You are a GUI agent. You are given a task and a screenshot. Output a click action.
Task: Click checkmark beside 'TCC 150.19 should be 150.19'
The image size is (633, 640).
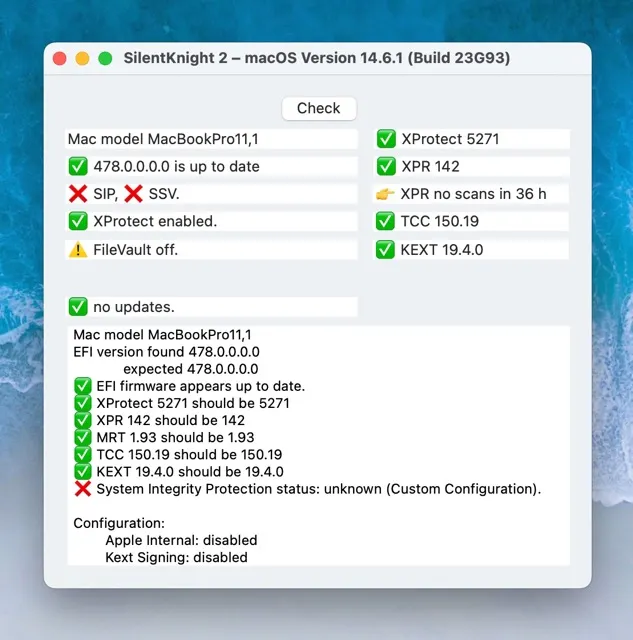click(x=83, y=455)
